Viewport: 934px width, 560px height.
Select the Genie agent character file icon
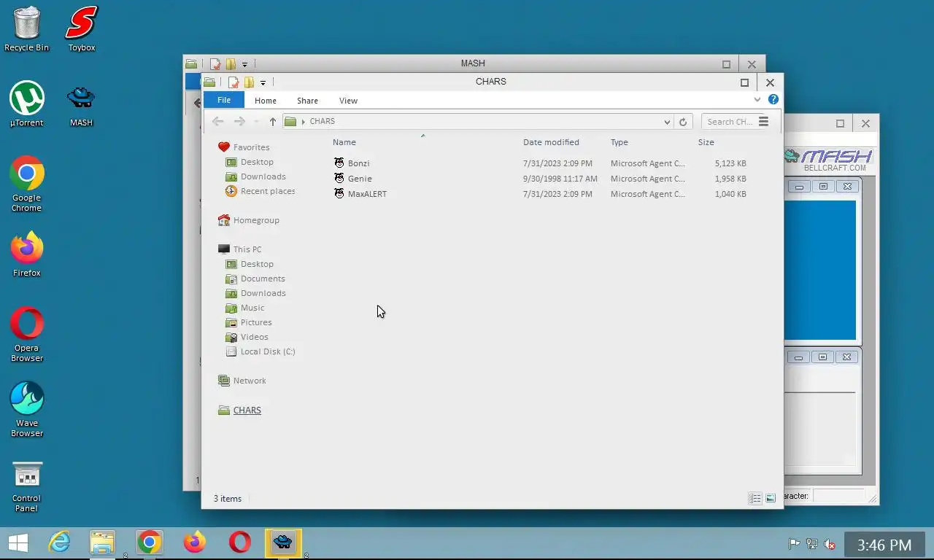pyautogui.click(x=339, y=178)
